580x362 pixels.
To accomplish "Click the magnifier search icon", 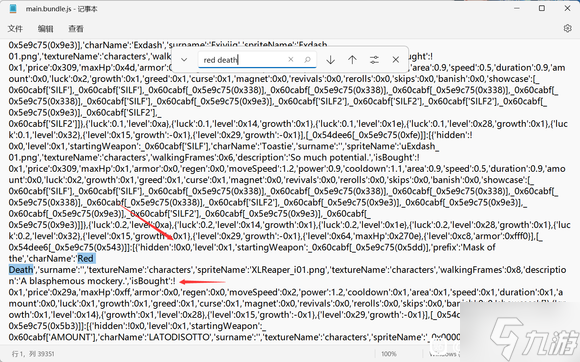I will pos(307,59).
